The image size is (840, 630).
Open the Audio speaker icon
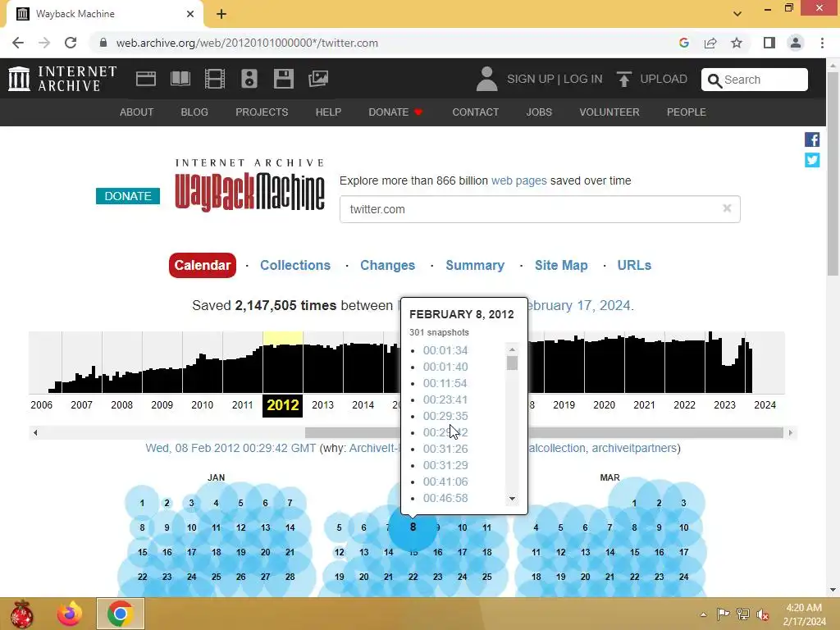[x=249, y=79]
